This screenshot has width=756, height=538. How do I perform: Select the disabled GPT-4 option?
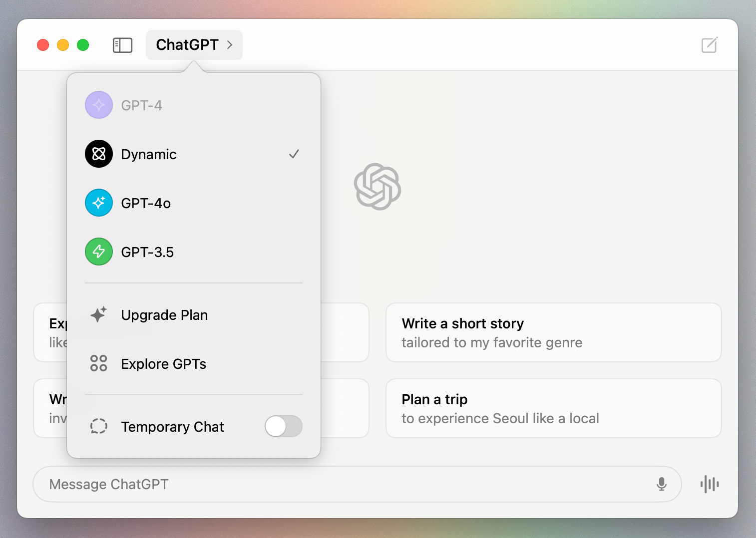pos(142,106)
